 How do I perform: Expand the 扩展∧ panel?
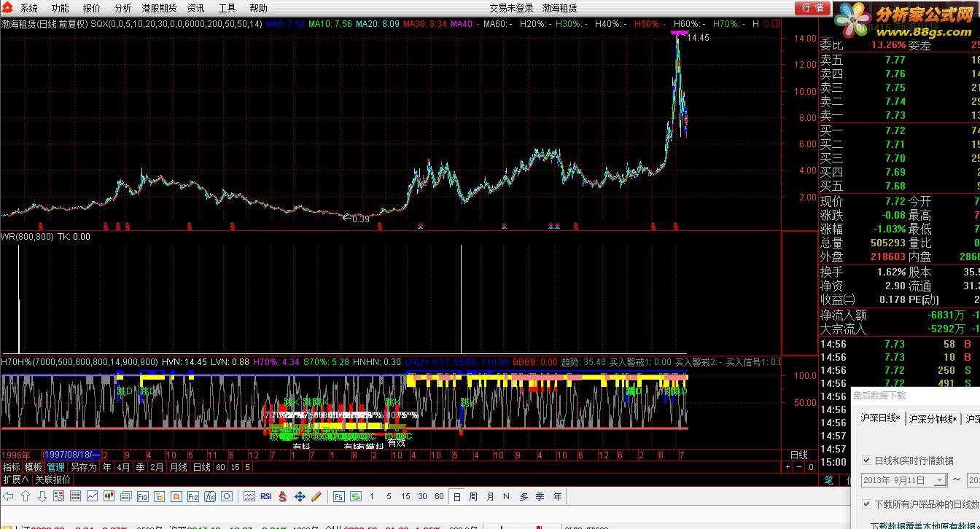[x=15, y=479]
